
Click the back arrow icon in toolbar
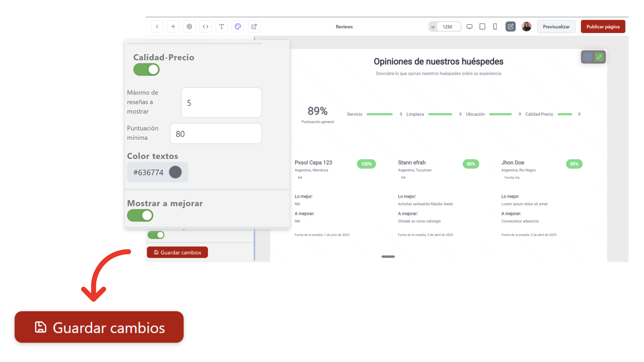pyautogui.click(x=157, y=26)
